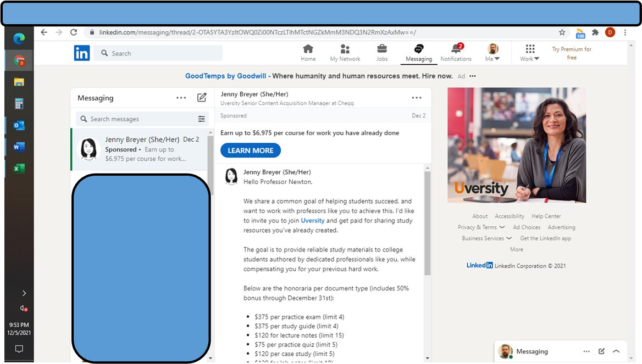642x364 pixels.
Task: Open Microsoft Edge from taskbar
Action: click(x=19, y=39)
